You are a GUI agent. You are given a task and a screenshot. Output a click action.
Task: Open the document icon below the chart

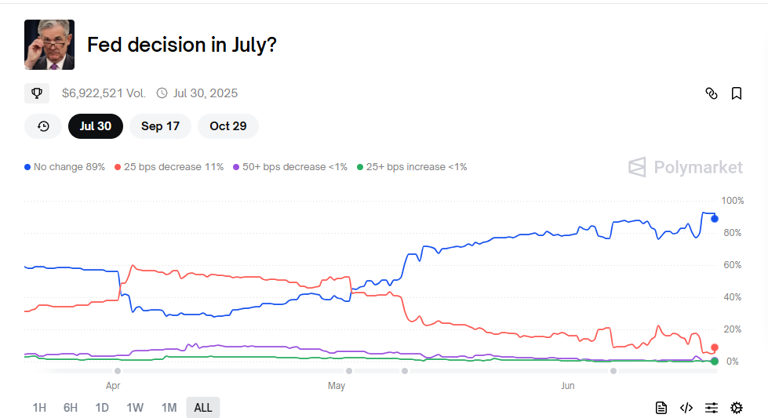[661, 407]
